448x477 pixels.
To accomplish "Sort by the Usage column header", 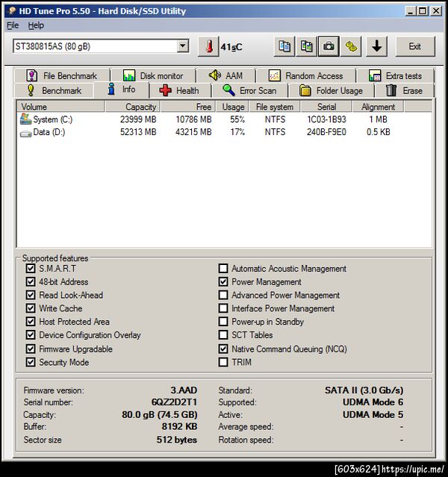I will 233,107.
